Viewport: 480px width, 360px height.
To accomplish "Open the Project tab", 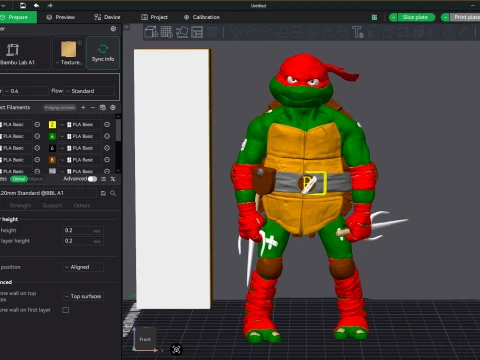I will coord(154,17).
